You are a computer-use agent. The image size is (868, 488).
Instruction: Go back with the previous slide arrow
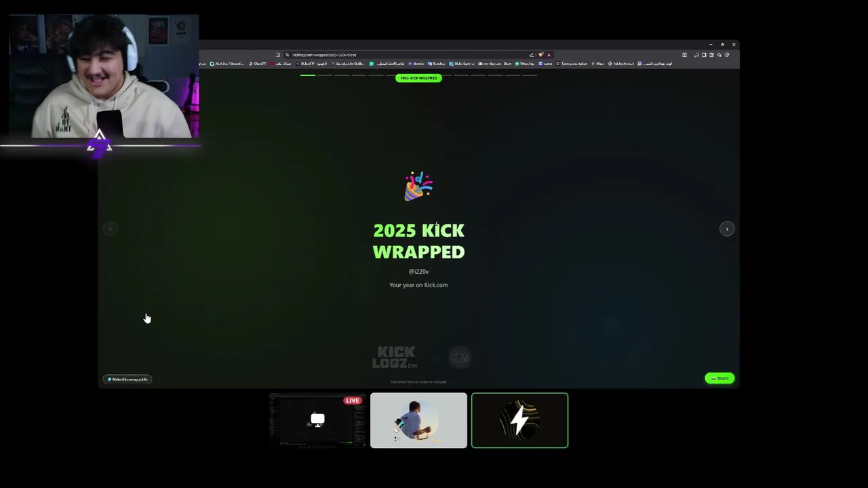click(110, 229)
